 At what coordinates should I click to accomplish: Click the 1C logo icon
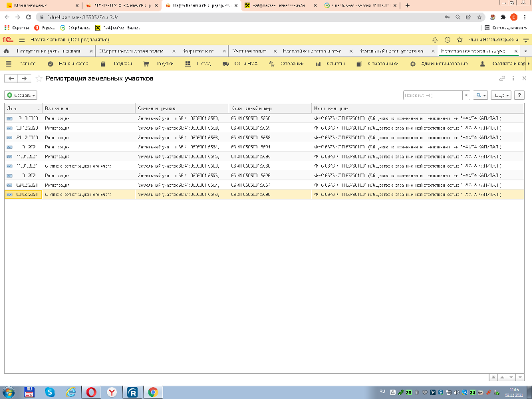pyautogui.click(x=7, y=40)
